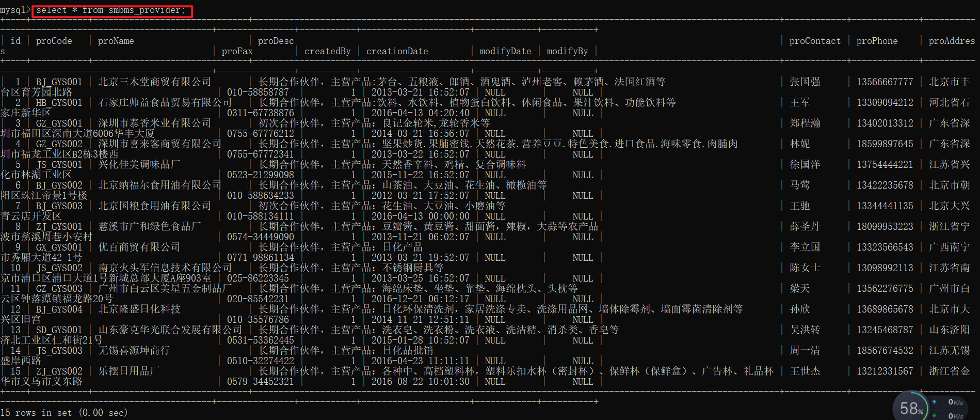Click the phone number '13566667777'
Screen dimensions: 980x420
tap(885, 82)
